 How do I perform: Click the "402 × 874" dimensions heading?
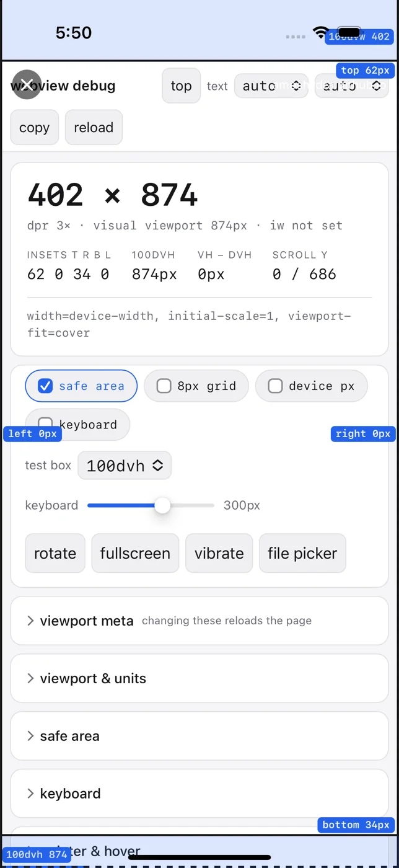[x=113, y=195]
